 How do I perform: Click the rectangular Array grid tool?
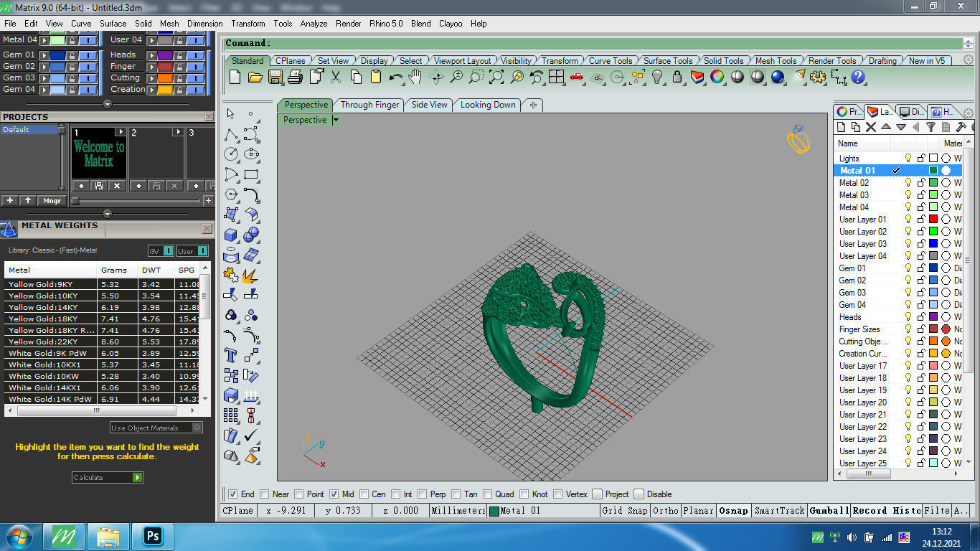pos(231,415)
